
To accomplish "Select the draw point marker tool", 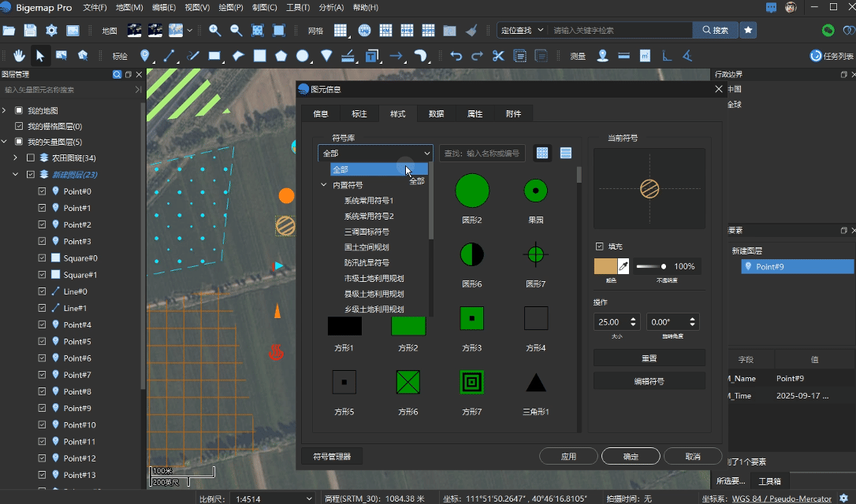I will coord(145,56).
